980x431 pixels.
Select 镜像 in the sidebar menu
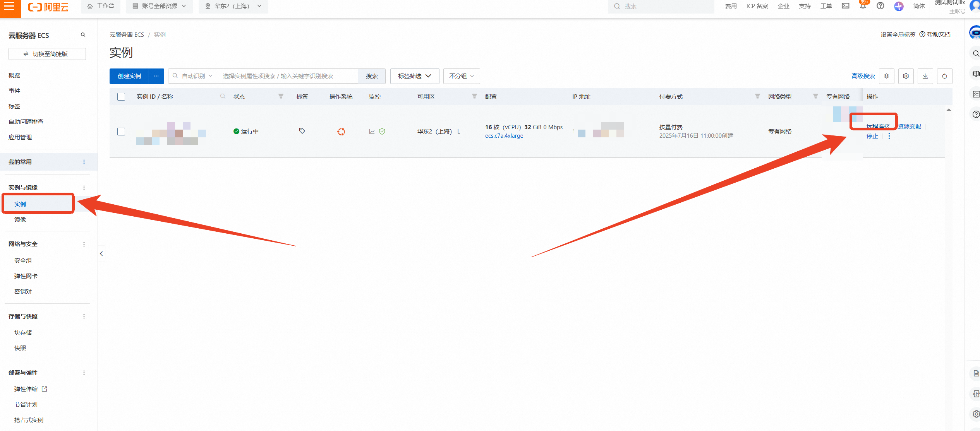20,220
